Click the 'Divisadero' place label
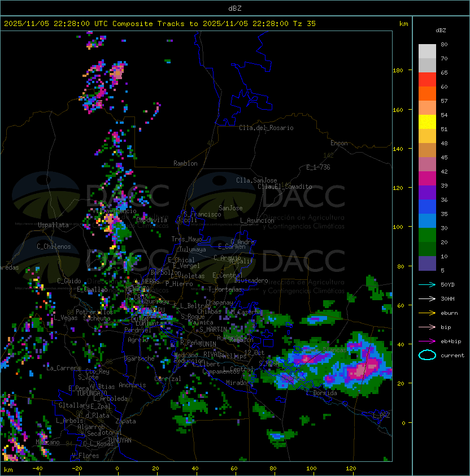Screen dimensions: 470x476 [x=251, y=280]
